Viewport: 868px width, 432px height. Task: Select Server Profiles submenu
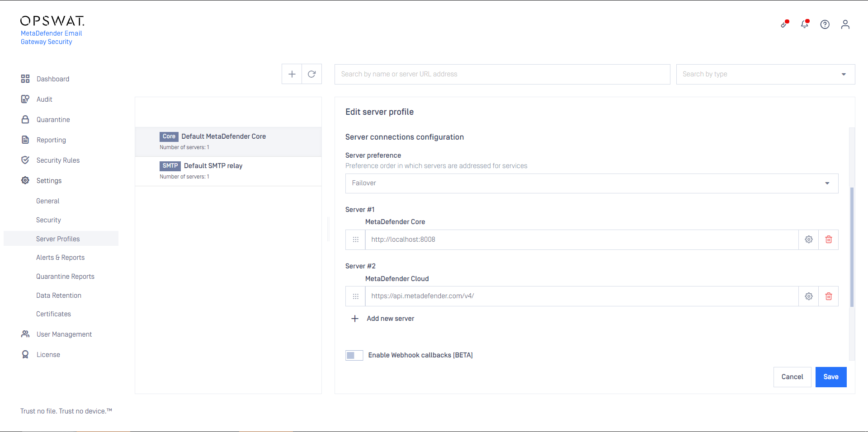(x=61, y=239)
